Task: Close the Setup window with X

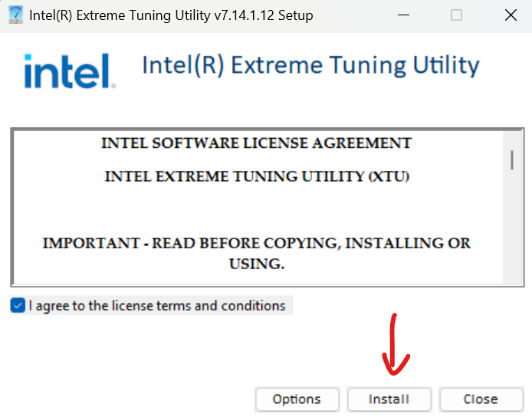Action: (511, 15)
